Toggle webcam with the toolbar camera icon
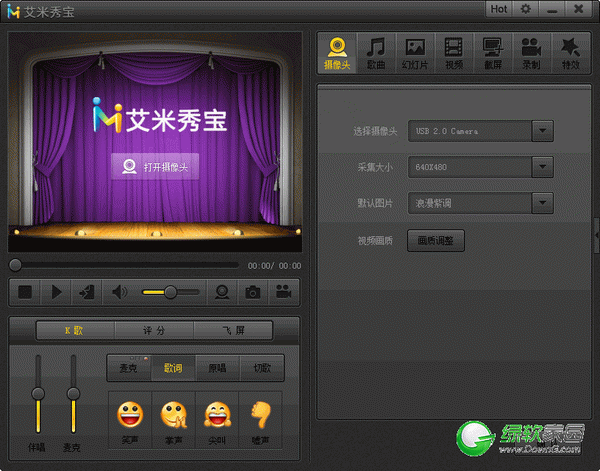The height and width of the screenshot is (471, 600). pyautogui.click(x=222, y=292)
